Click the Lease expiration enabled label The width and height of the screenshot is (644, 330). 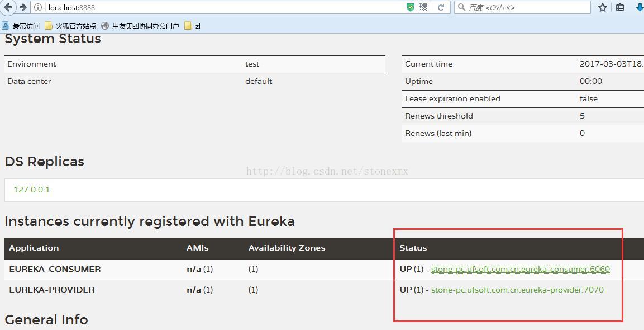click(x=452, y=99)
